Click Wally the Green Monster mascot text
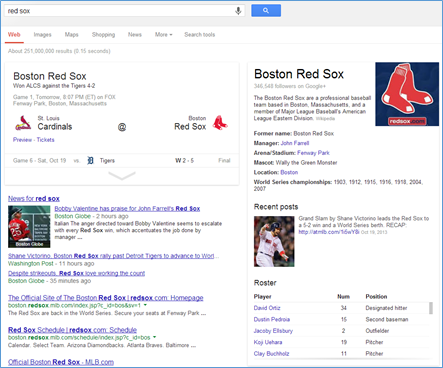 [306, 163]
